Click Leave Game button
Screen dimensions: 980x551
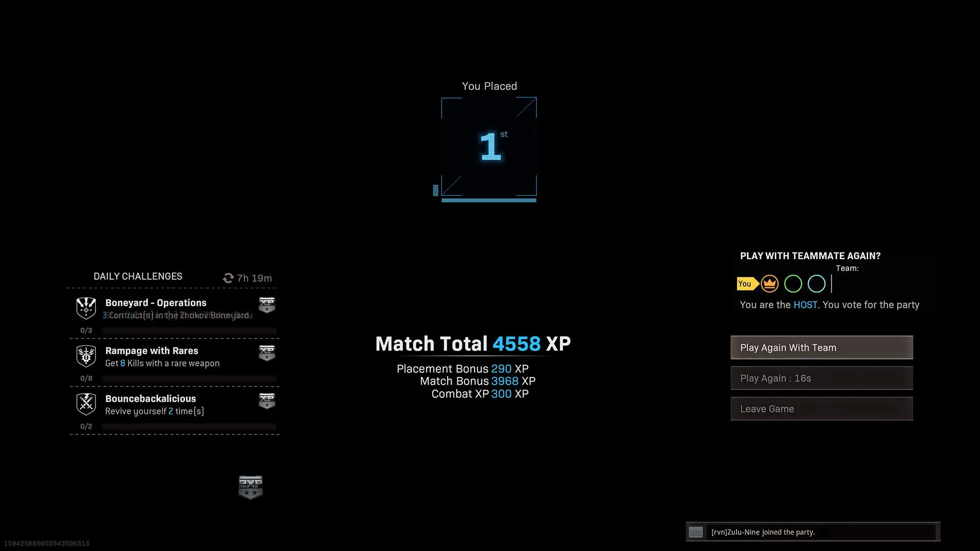pyautogui.click(x=821, y=408)
